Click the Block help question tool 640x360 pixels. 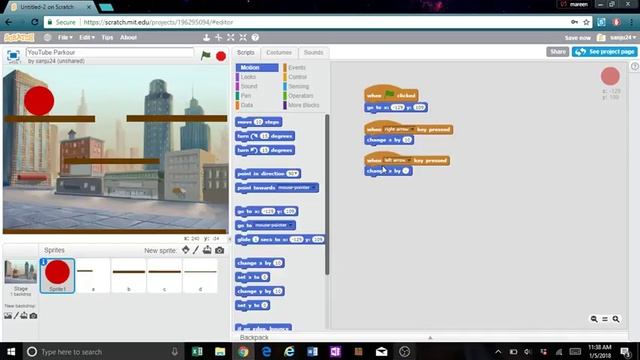[256, 38]
